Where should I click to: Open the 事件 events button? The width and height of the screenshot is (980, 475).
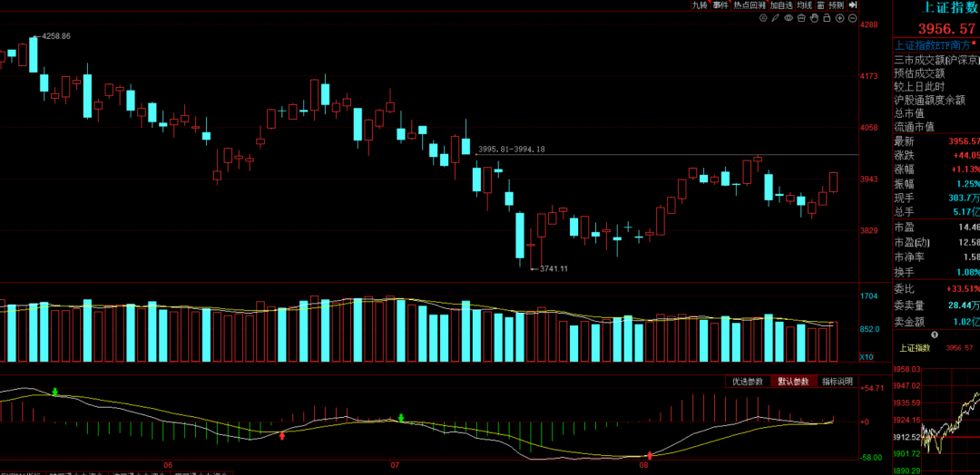(720, 5)
